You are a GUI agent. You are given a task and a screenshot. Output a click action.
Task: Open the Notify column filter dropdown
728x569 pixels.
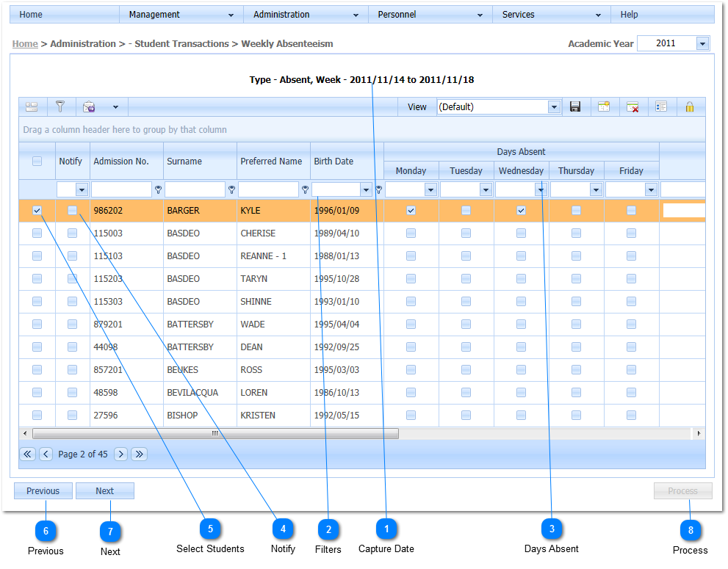coord(82,190)
